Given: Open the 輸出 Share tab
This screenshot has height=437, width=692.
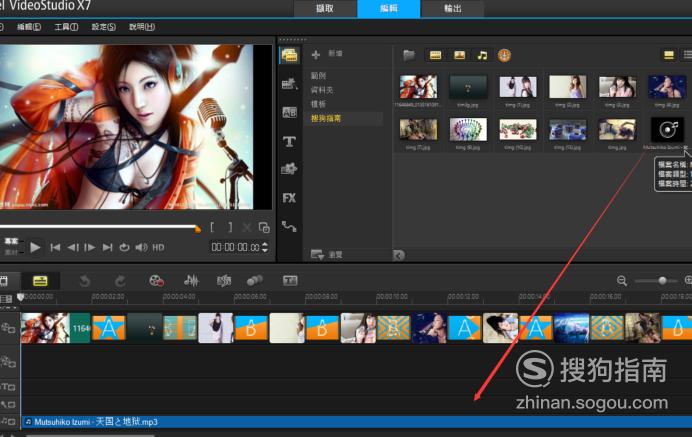Looking at the screenshot, I should tap(453, 8).
